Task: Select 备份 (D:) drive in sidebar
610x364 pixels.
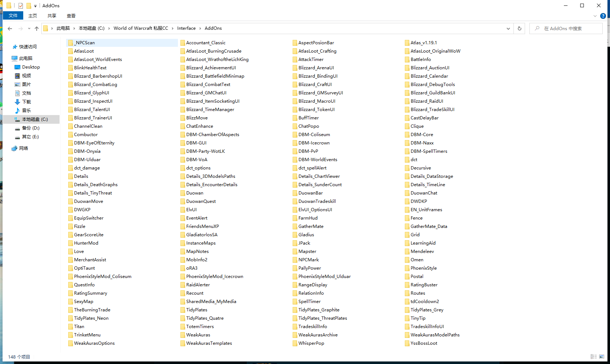Action: tap(30, 128)
